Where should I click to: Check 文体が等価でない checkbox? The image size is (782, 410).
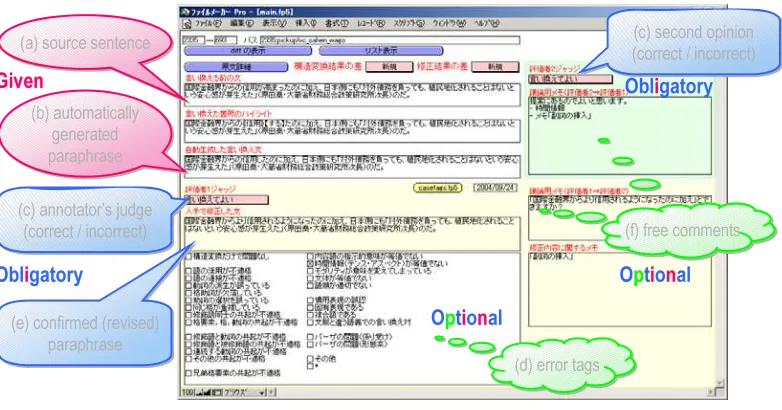click(310, 278)
